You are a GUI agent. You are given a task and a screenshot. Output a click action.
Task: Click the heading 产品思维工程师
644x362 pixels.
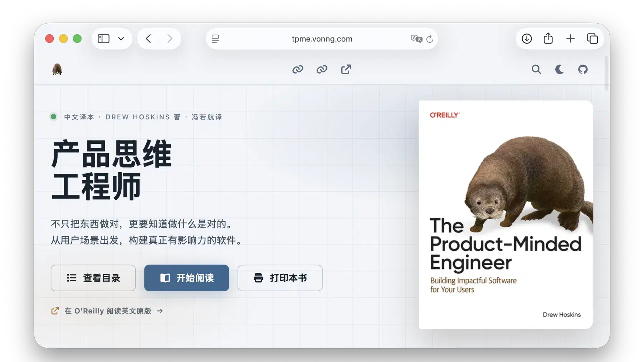pyautogui.click(x=112, y=170)
